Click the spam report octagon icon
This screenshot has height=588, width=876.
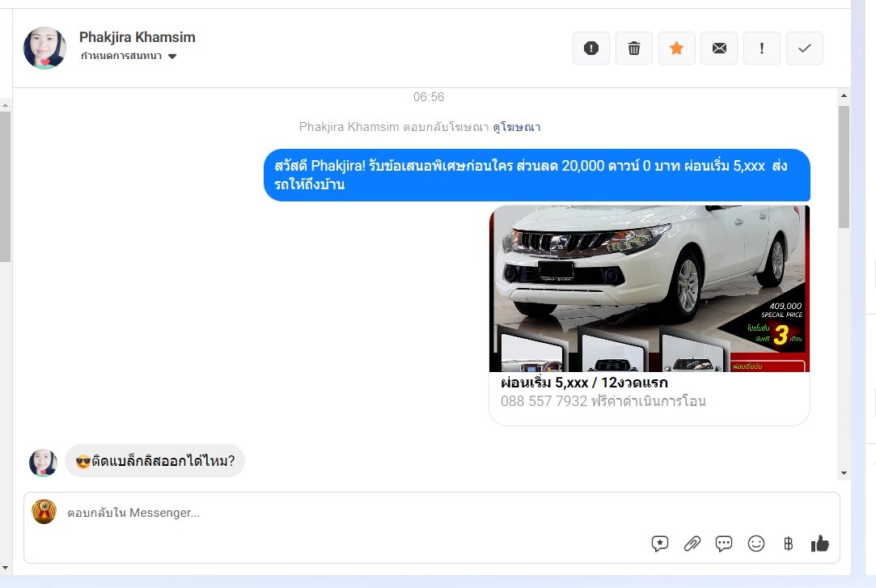click(x=591, y=49)
